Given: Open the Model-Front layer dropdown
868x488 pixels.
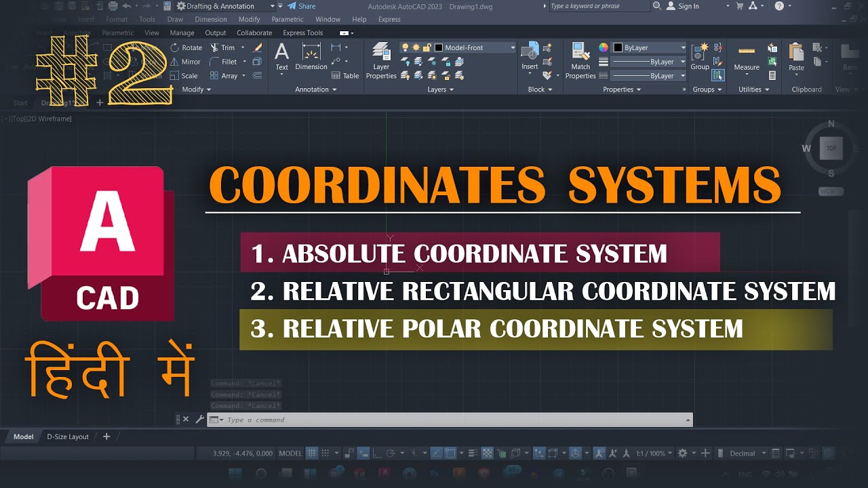Looking at the screenshot, I should click(458, 47).
